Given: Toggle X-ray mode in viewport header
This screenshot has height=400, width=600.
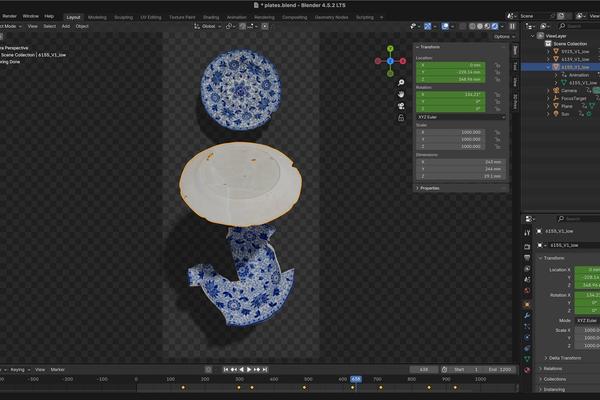Looking at the screenshot, I should [463, 26].
